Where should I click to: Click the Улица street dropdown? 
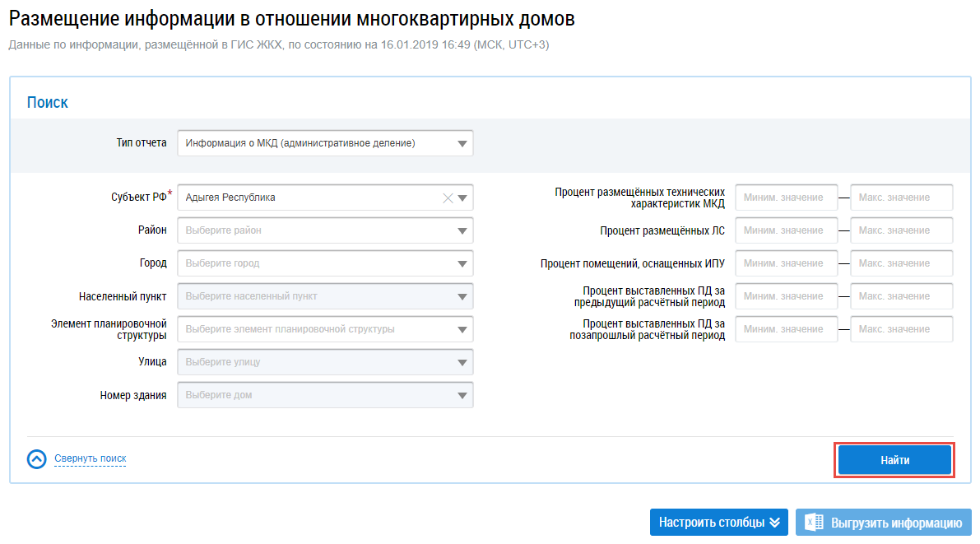325,362
